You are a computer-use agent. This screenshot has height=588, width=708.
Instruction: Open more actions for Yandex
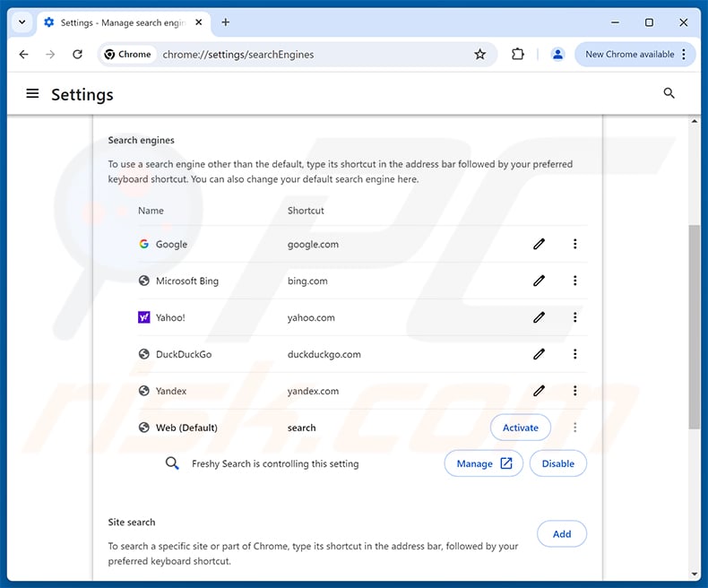pyautogui.click(x=574, y=391)
